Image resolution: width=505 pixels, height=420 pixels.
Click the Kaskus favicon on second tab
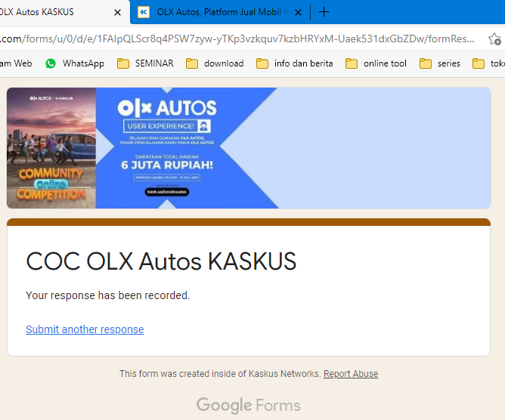[x=144, y=12]
